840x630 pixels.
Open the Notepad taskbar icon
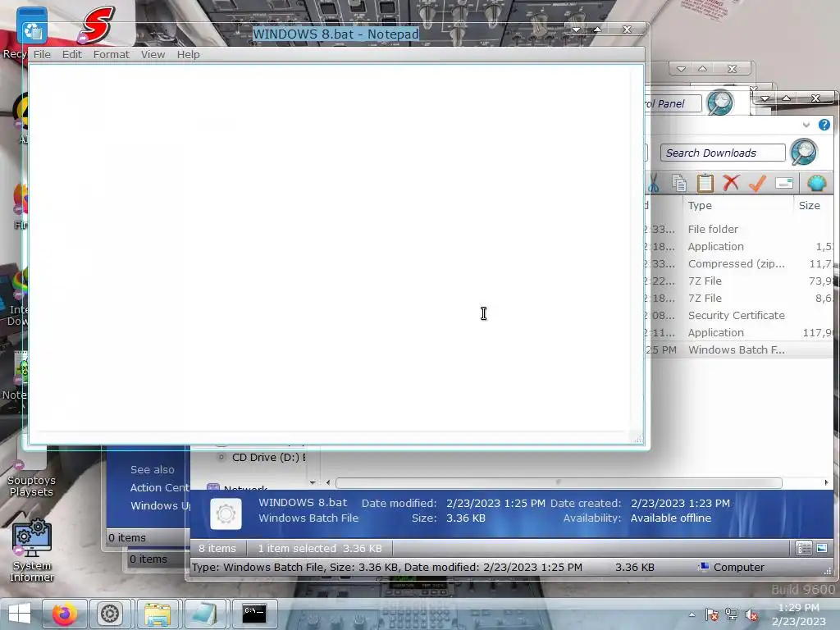coord(204,614)
